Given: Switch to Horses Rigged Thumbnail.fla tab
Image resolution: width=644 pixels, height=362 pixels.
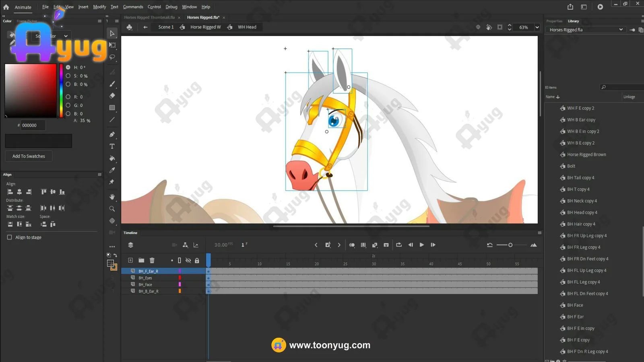Looking at the screenshot, I should click(x=149, y=17).
